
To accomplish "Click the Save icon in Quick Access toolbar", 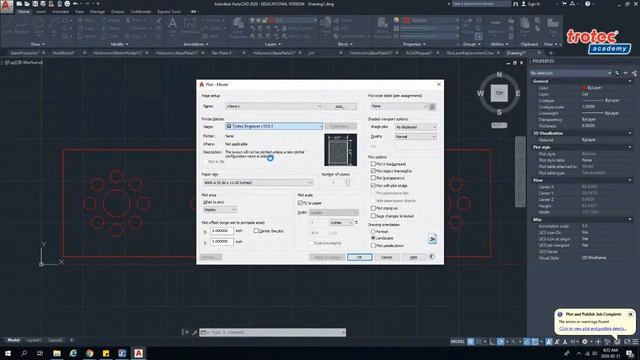I will (x=35, y=4).
